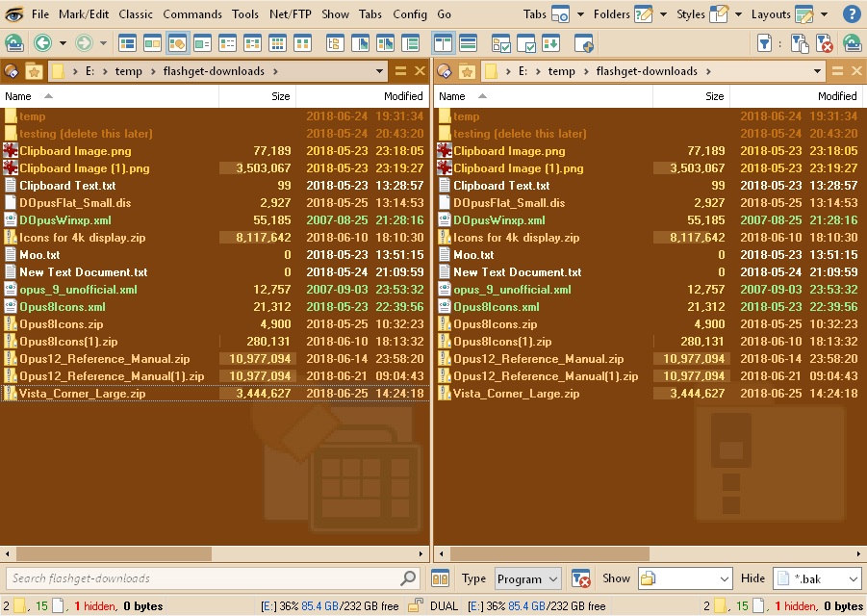Expand the Styles dropdown arrow
The height and width of the screenshot is (616, 867).
coord(738,14)
